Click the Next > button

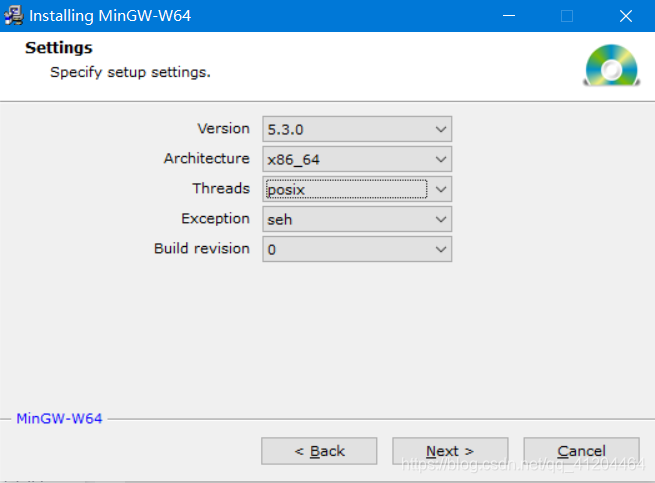pyautogui.click(x=450, y=451)
